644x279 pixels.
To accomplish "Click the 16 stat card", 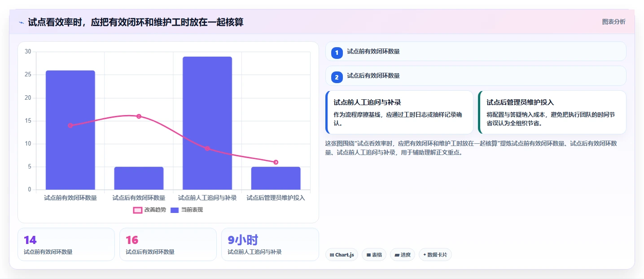I will (168, 244).
